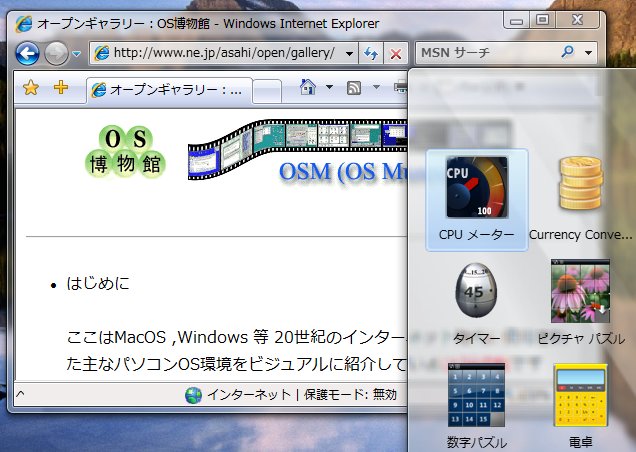Image resolution: width=636 pixels, height=452 pixels.
Task: Expand the address bar history dropdown
Action: click(349, 53)
